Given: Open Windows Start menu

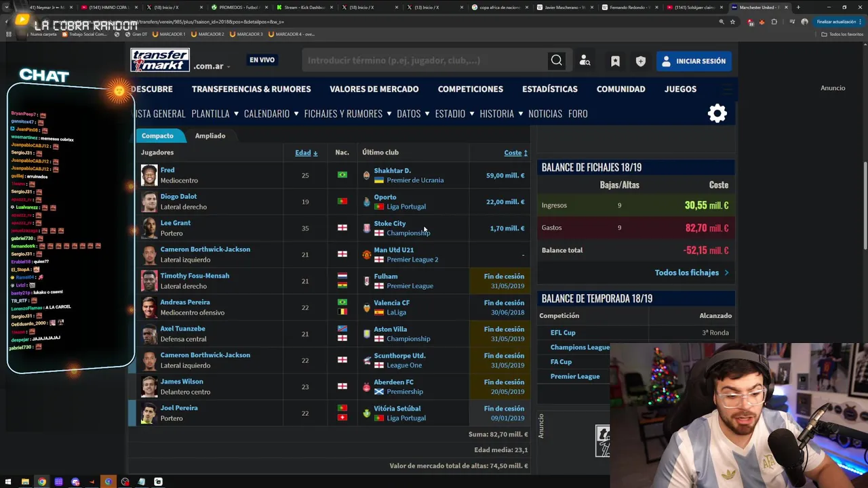Looking at the screenshot, I should [x=8, y=482].
